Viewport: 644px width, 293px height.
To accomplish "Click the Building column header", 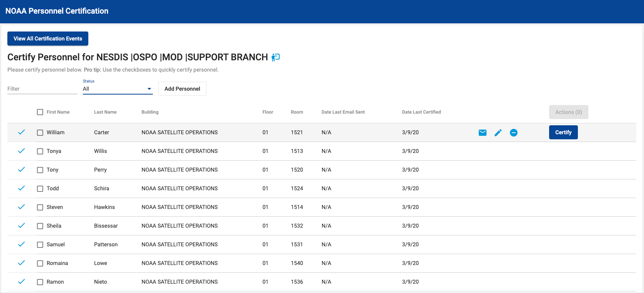I will [150, 112].
